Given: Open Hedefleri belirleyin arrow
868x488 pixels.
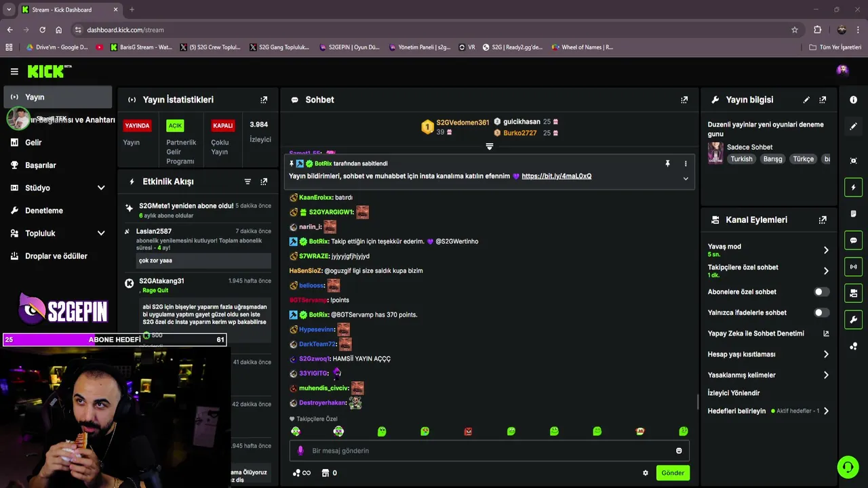Looking at the screenshot, I should [826, 411].
